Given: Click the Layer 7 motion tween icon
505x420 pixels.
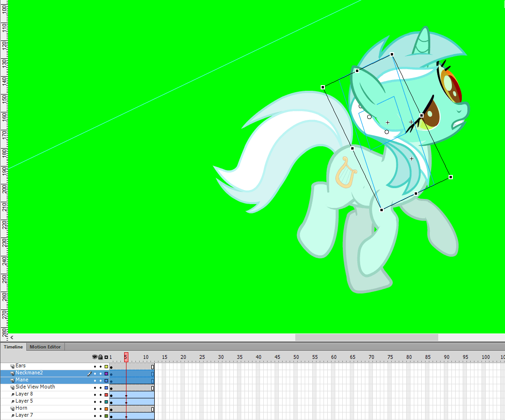Looking at the screenshot, I should [13, 416].
